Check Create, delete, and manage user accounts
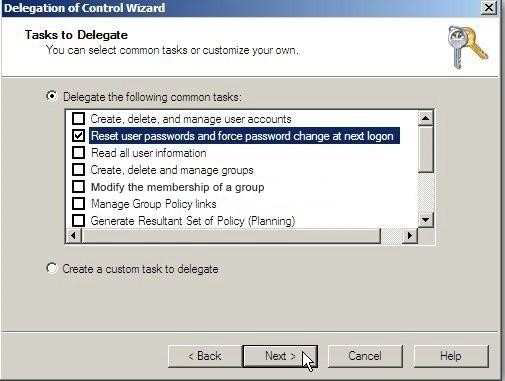505x381 pixels. 78,118
